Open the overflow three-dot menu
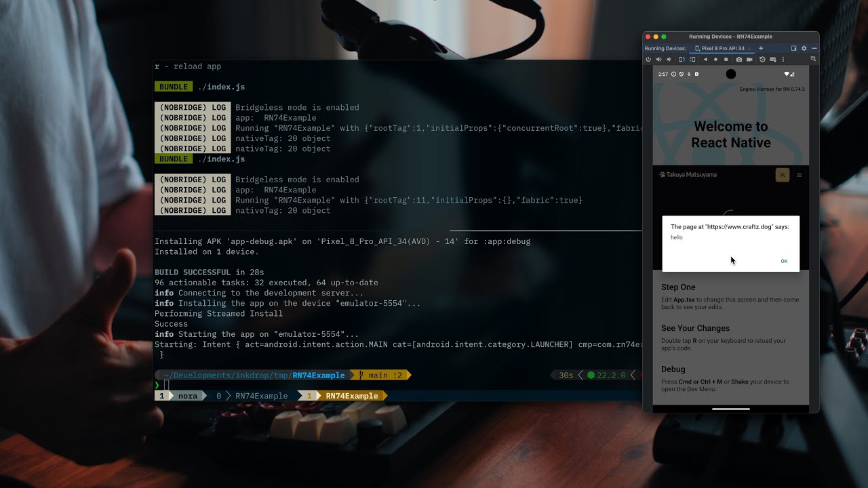This screenshot has width=868, height=488. point(784,59)
